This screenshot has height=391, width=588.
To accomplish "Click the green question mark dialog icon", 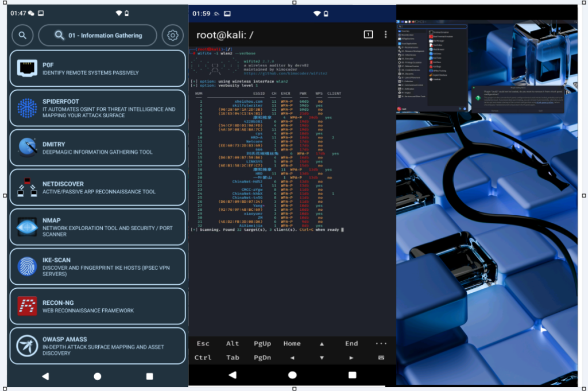I will tap(478, 98).
